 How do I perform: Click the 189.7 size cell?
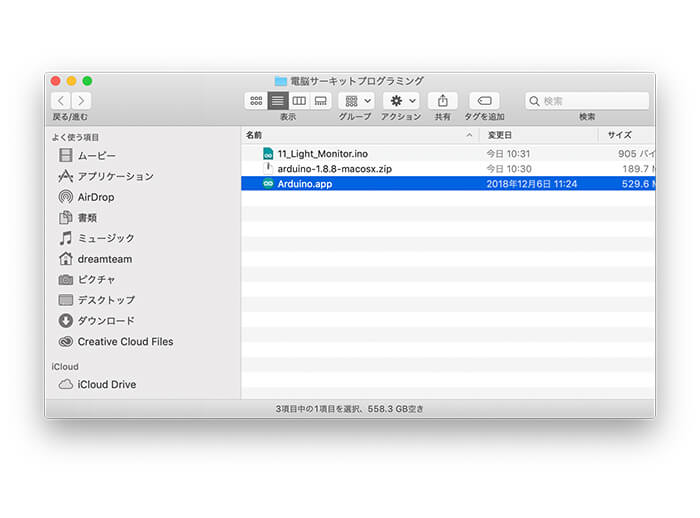(638, 169)
